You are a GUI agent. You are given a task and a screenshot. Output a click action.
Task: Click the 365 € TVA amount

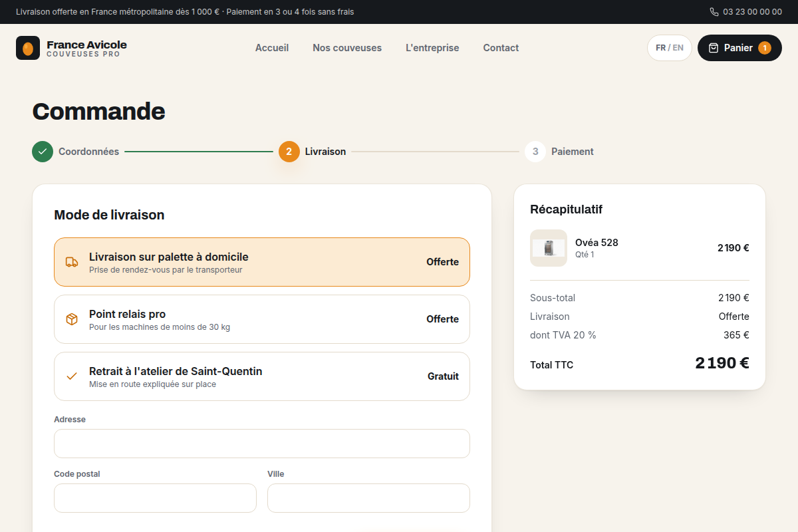point(736,335)
